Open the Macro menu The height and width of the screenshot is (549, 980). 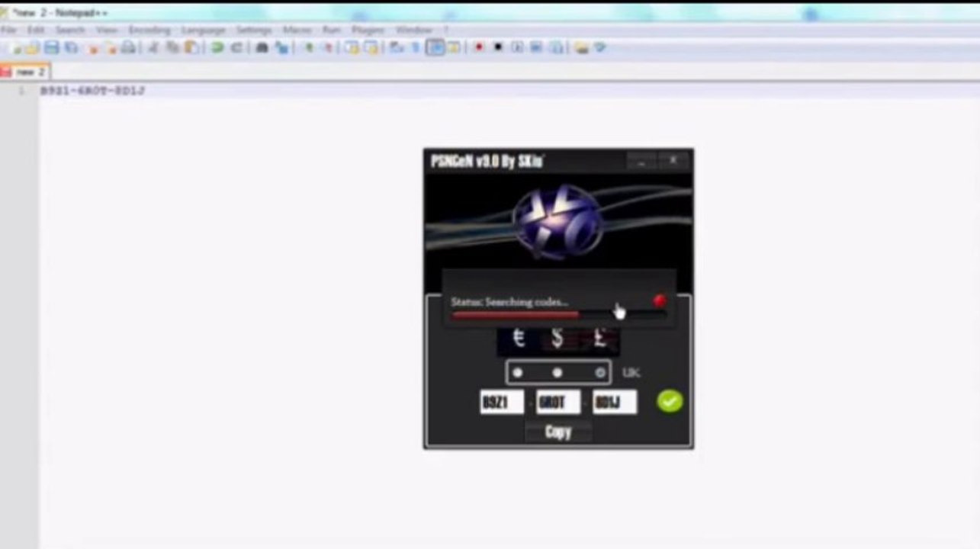tap(297, 30)
